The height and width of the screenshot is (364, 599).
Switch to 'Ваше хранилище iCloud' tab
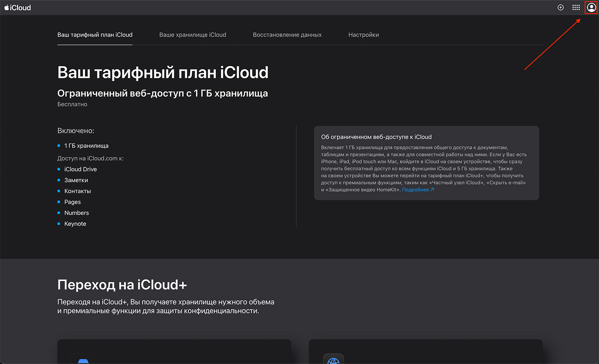(x=193, y=35)
